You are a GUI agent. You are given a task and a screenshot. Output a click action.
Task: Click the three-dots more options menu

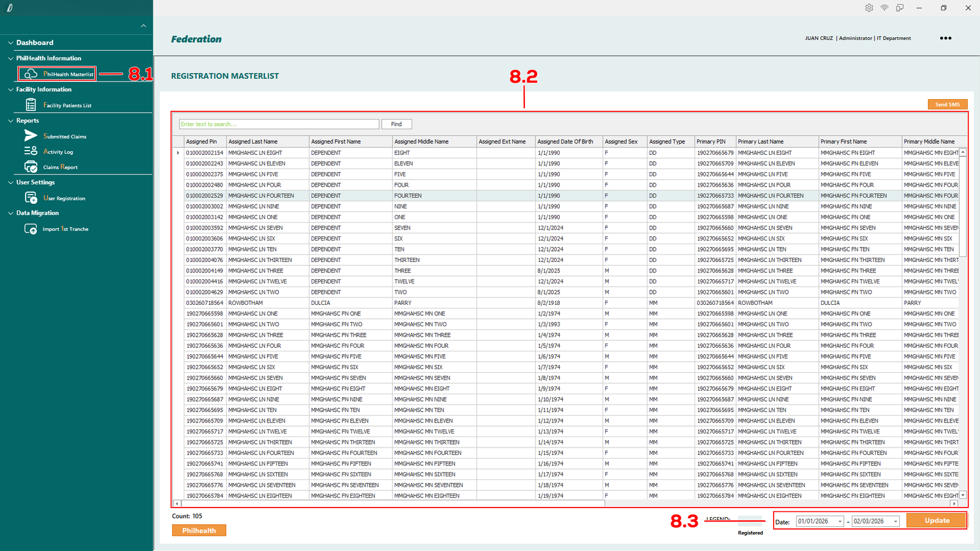pos(946,38)
